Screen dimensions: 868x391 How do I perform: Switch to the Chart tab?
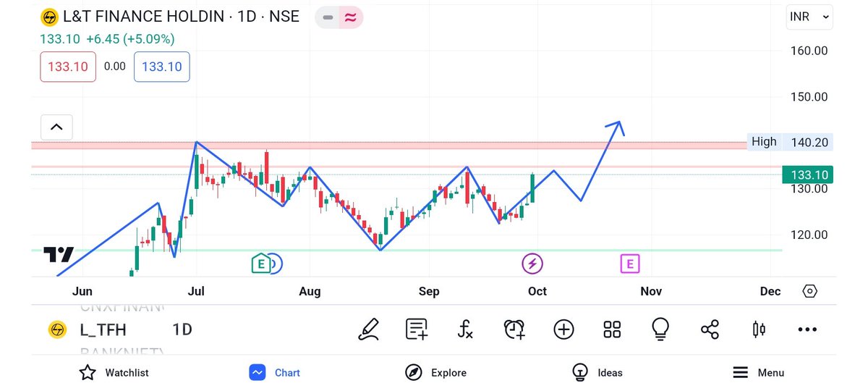click(275, 372)
